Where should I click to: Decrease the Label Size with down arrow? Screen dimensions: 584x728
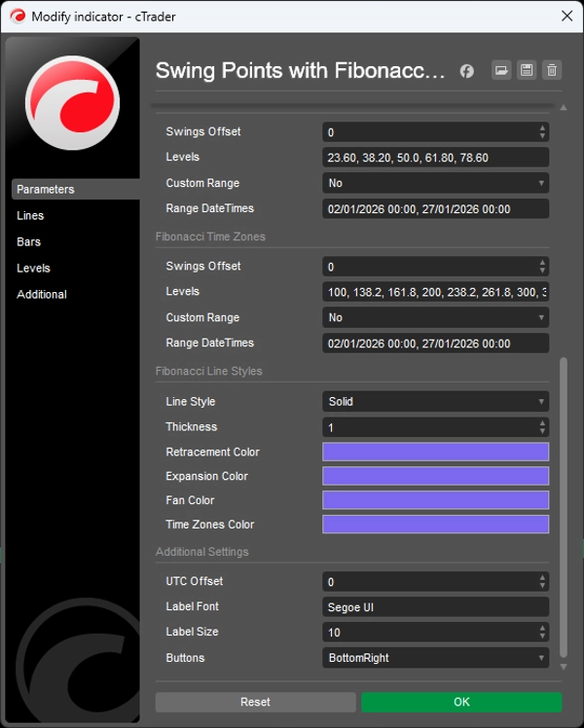pyautogui.click(x=542, y=637)
